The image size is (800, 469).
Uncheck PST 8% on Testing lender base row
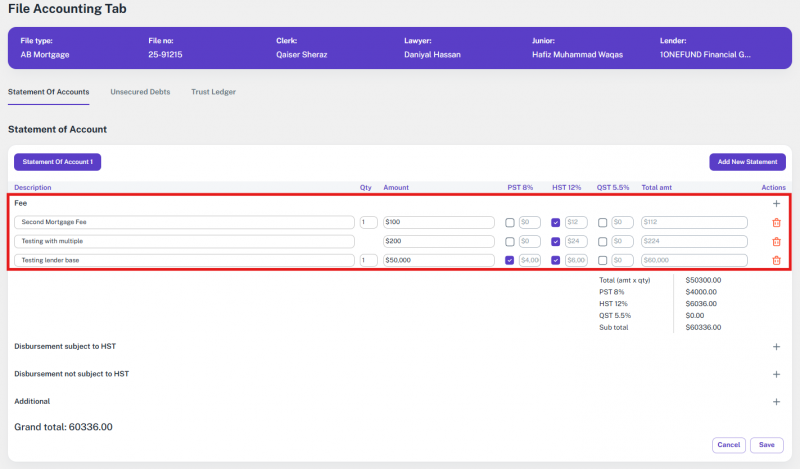point(510,261)
